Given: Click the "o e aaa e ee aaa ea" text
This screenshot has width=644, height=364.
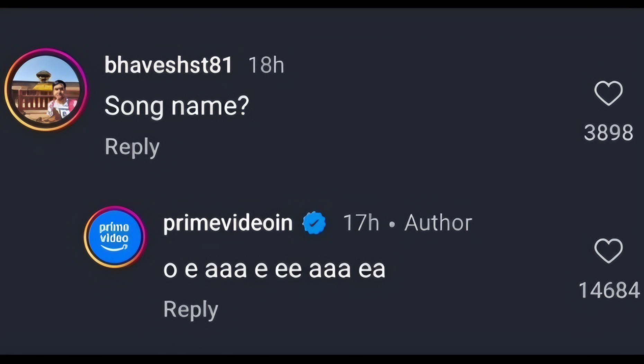Looking at the screenshot, I should [x=274, y=269].
